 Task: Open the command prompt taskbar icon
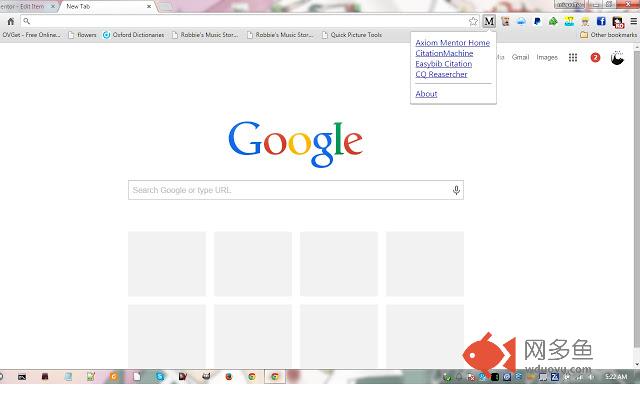[22, 377]
